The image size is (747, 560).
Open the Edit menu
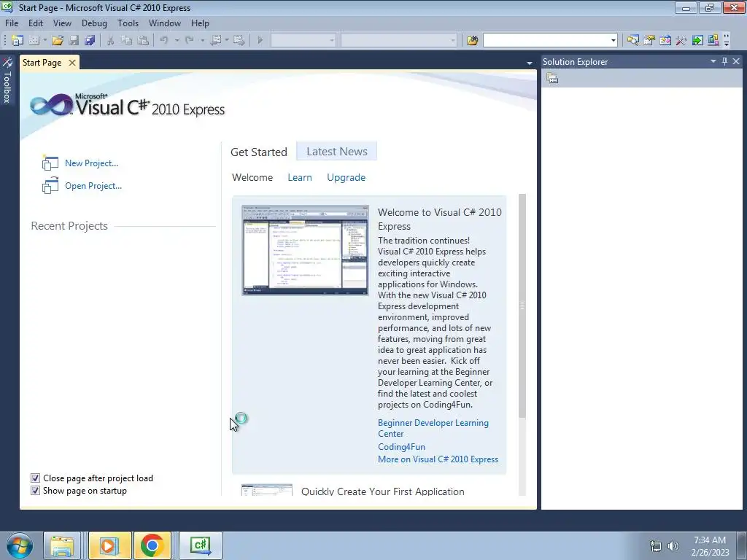(x=36, y=23)
